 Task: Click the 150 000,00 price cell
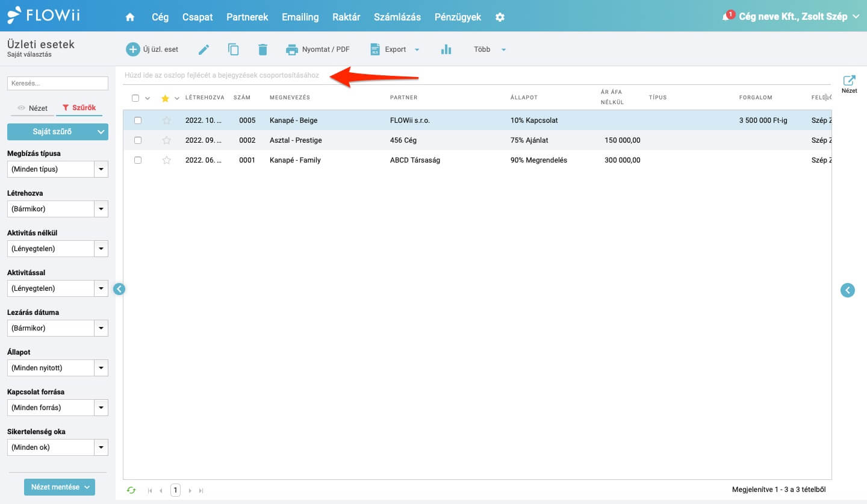tap(623, 140)
